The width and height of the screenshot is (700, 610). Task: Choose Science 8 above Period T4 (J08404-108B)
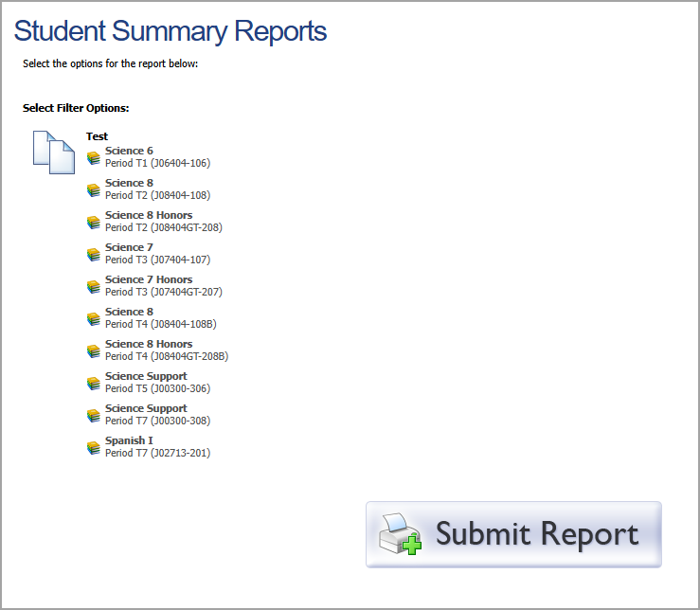(129, 312)
